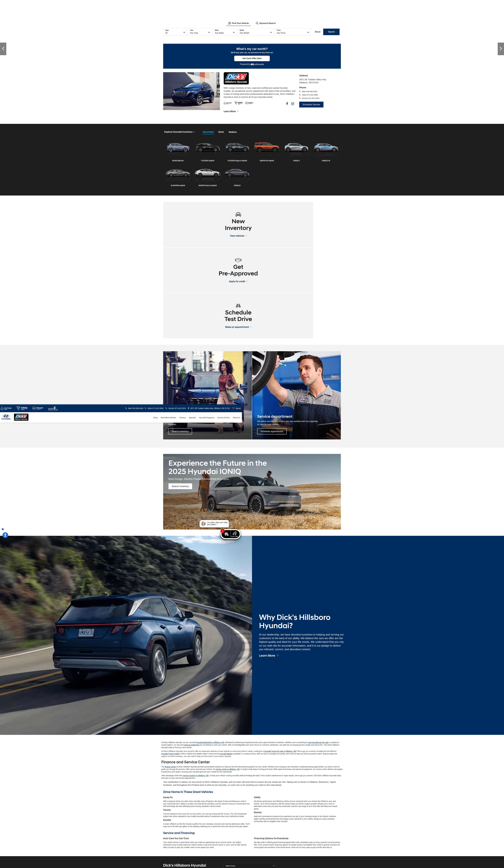The height and width of the screenshot is (868, 504).
Task: Click the Dick's Hillsboro Hyundai logo in the header
Action: [21, 417]
